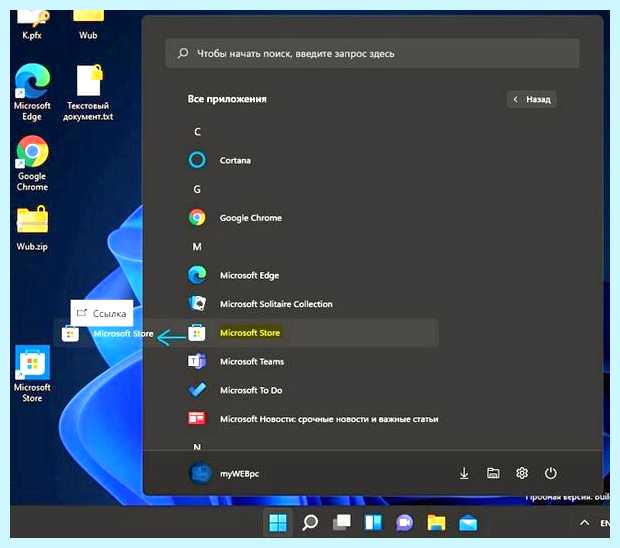Open Microsoft Solitaire Collection icon
The image size is (620, 548).
(x=197, y=304)
